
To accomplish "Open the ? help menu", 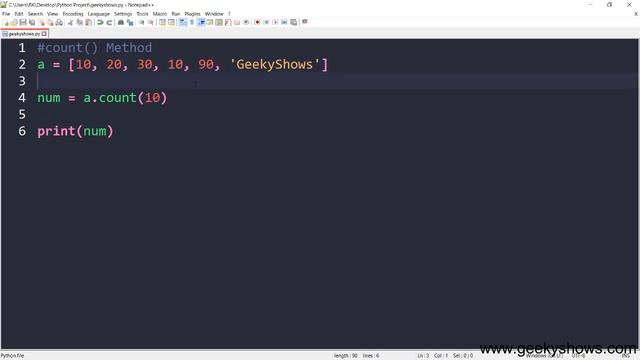I will point(229,14).
